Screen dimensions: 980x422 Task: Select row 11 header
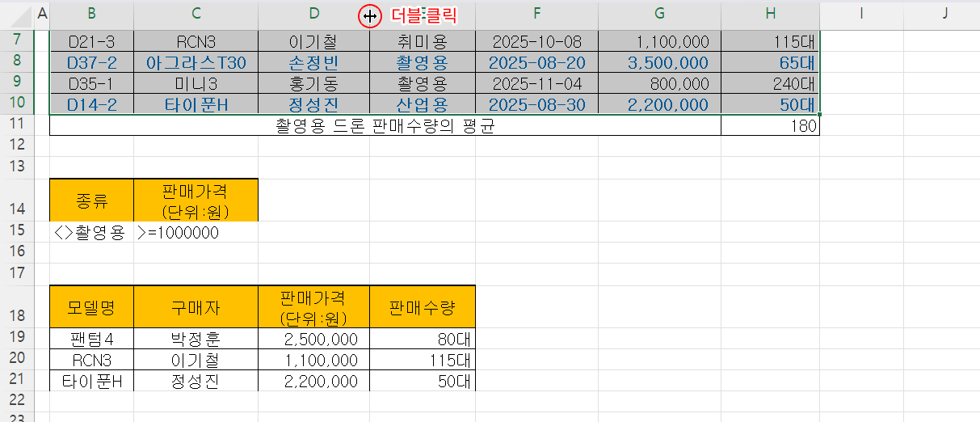16,124
